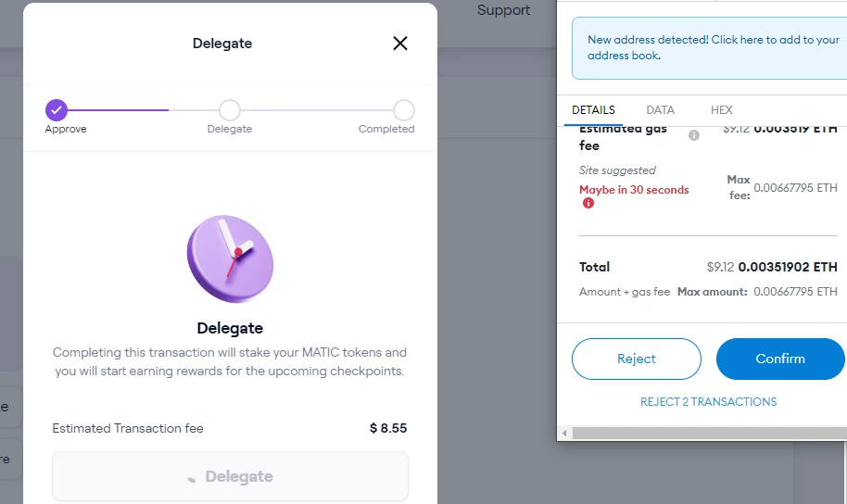847x504 pixels.
Task: Click REJECT 2 TRANSACTIONS link
Action: pyautogui.click(x=708, y=402)
